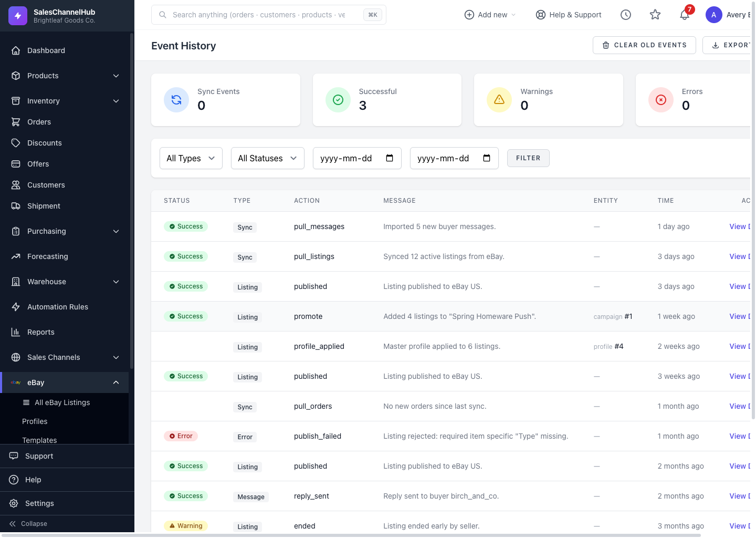This screenshot has width=756, height=538.
Task: Open Settings gear icon
Action: click(x=14, y=503)
